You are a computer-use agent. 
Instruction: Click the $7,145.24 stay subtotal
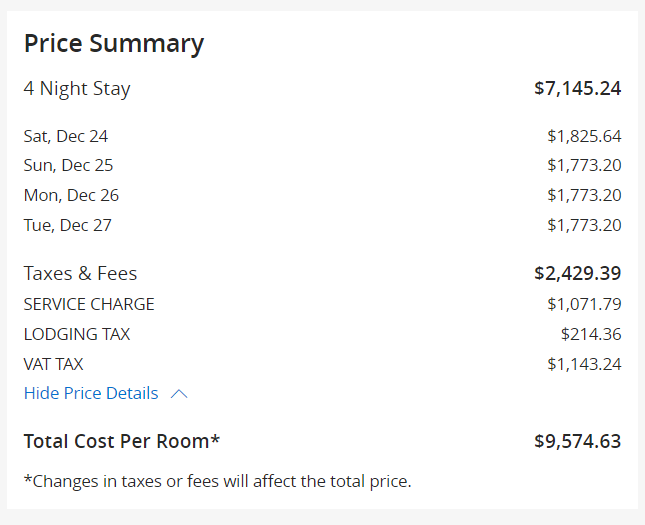[x=577, y=88]
